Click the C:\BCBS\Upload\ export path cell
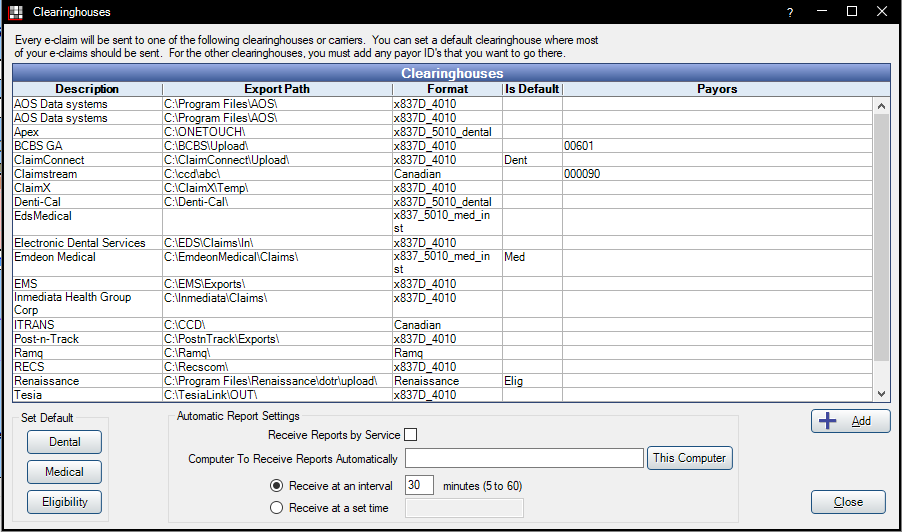902x532 pixels. click(277, 146)
